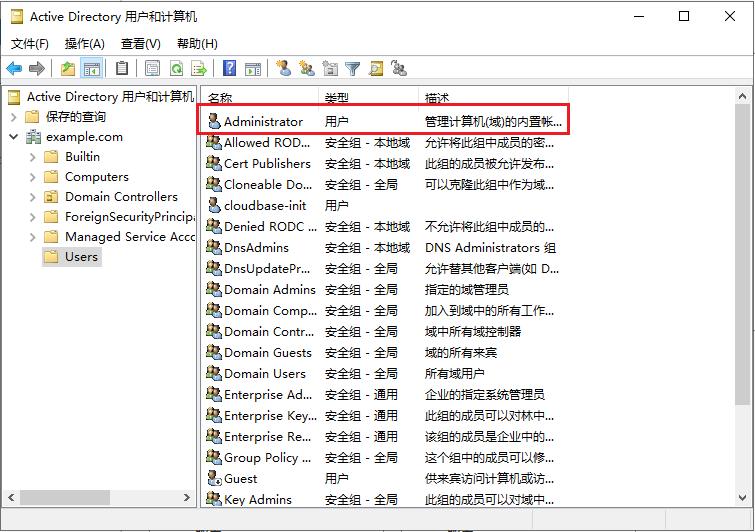This screenshot has height=532, width=755.
Task: Select the Allowed RODC group entry
Action: pyautogui.click(x=385, y=143)
